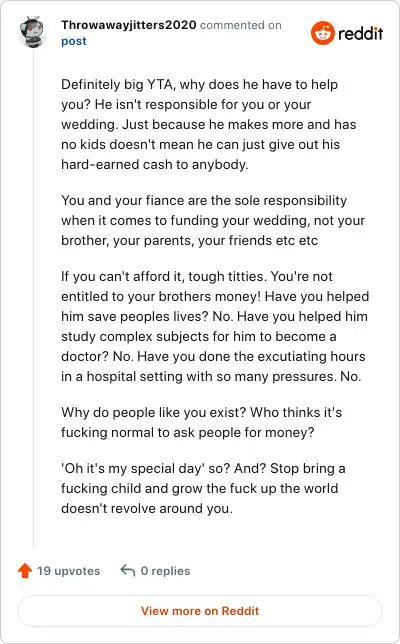Click the orange Reddit Snoo logo icon
This screenshot has width=400, height=644.
click(x=322, y=33)
